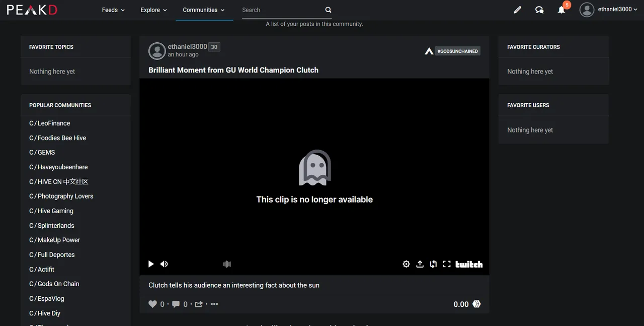Screen dimensions: 644x326
Task: Open Twitch player settings gear
Action: click(x=406, y=264)
